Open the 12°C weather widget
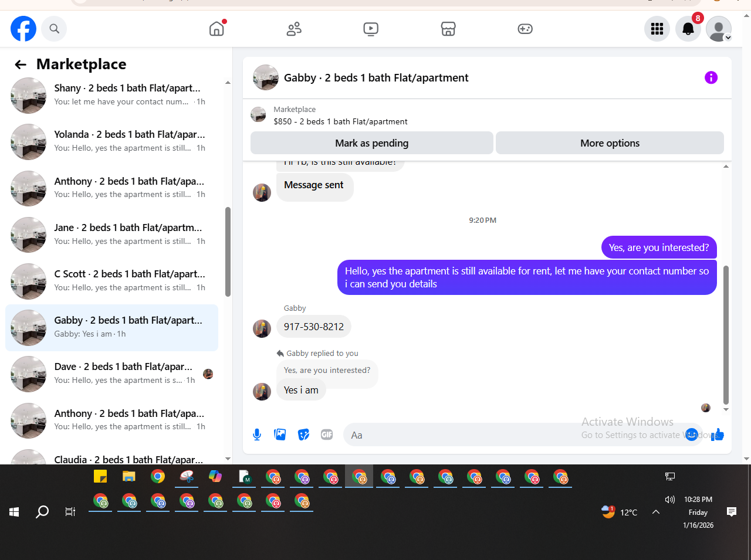 pos(619,512)
